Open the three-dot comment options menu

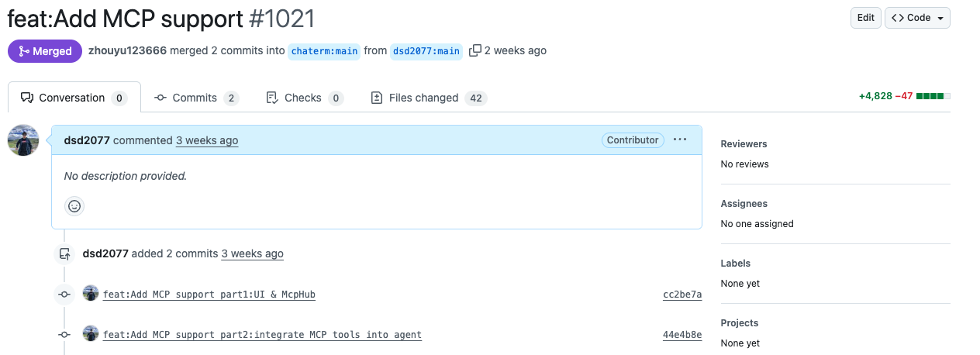680,140
